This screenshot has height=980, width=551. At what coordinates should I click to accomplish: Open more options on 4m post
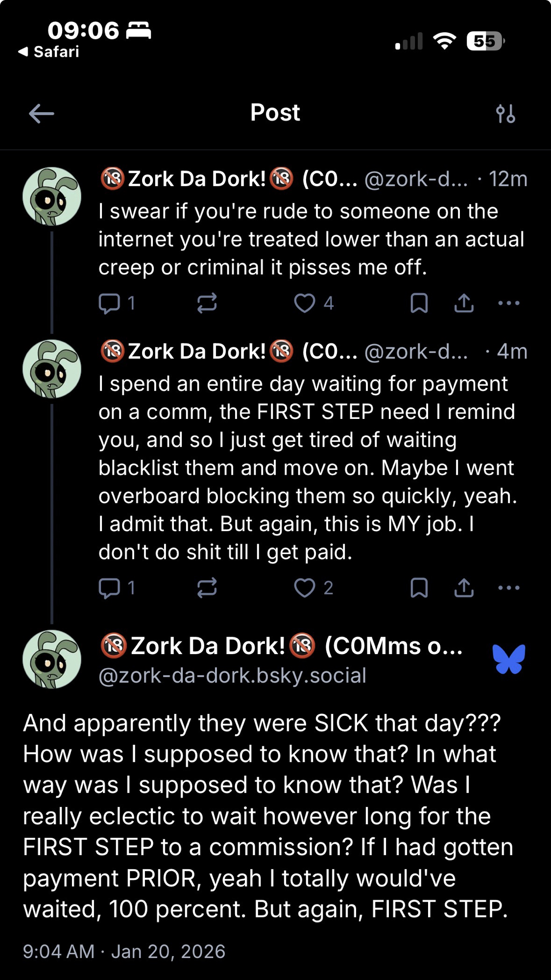point(509,588)
